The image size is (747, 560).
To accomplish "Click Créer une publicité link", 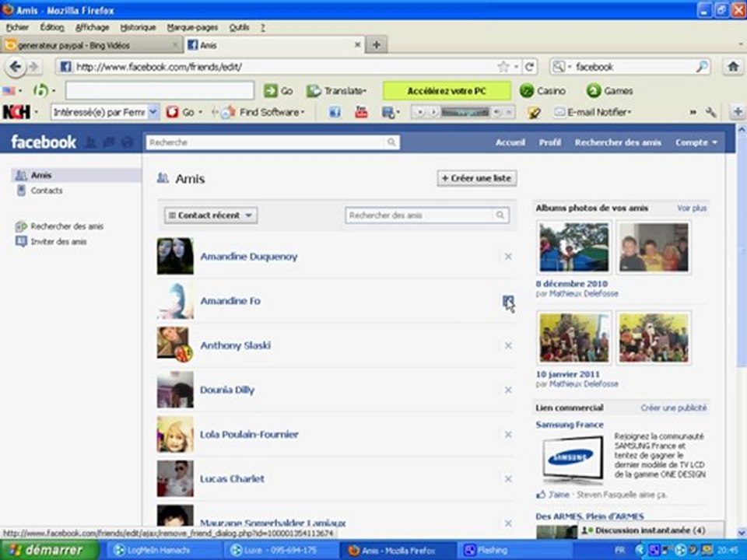I will tap(674, 408).
